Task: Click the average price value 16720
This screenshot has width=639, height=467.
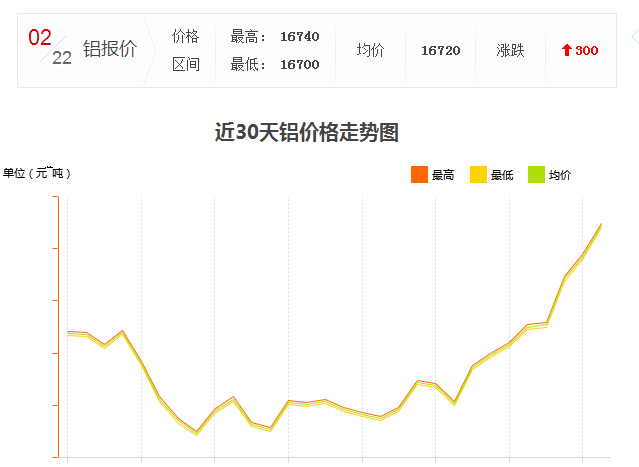Action: pyautogui.click(x=441, y=50)
